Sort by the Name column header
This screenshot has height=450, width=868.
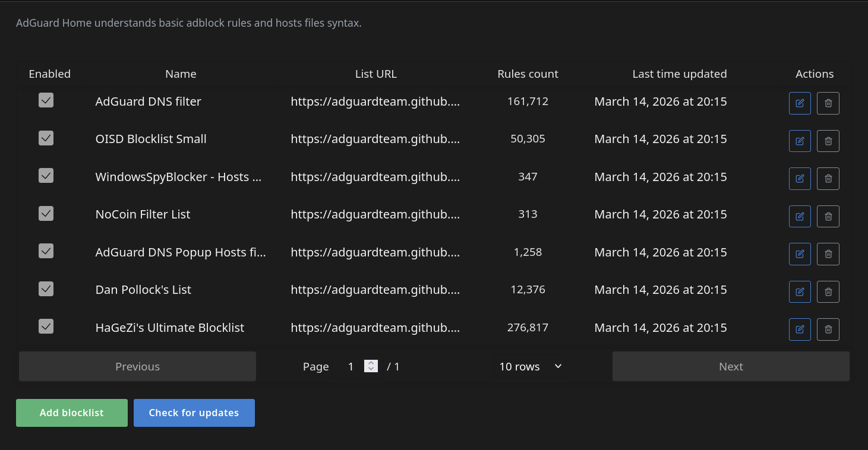click(181, 74)
